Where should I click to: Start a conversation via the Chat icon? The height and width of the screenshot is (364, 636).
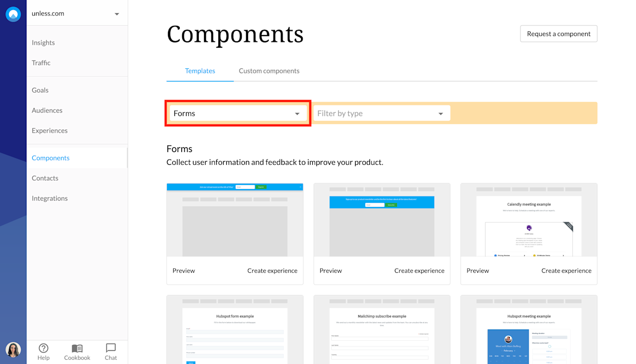(110, 351)
